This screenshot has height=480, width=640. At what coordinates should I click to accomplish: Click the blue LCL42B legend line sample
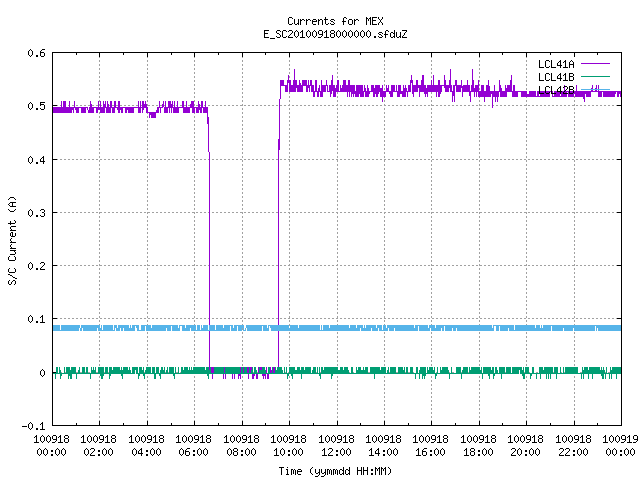(595, 89)
